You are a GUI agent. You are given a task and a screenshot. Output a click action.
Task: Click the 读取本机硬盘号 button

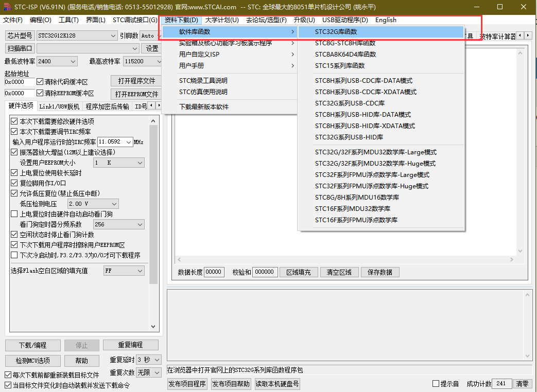click(x=277, y=384)
